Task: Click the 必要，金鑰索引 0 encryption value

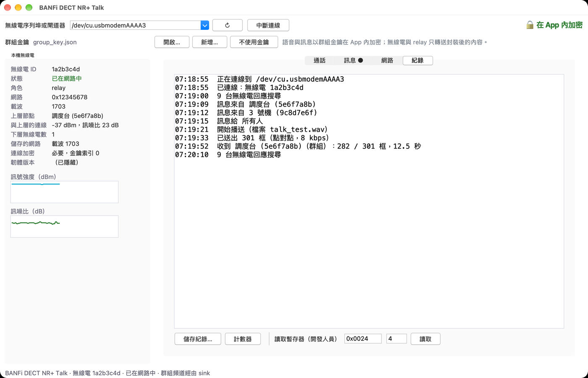Action: click(76, 153)
